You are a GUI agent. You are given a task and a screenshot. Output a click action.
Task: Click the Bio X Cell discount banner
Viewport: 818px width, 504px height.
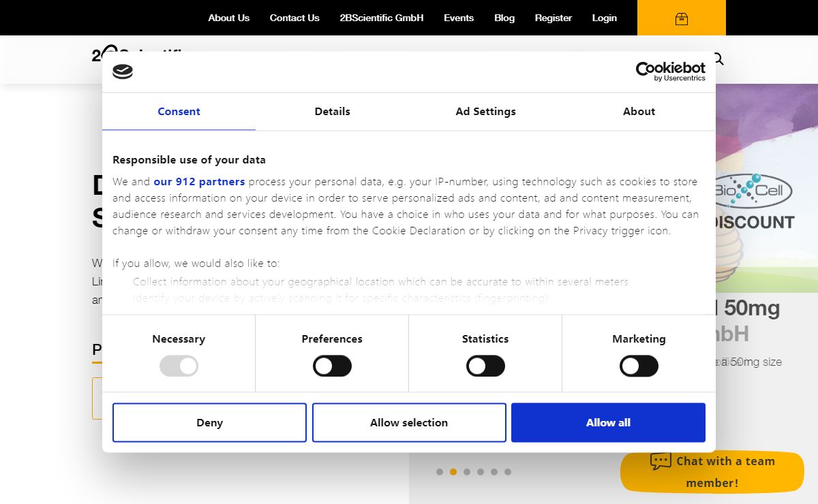[767, 189]
